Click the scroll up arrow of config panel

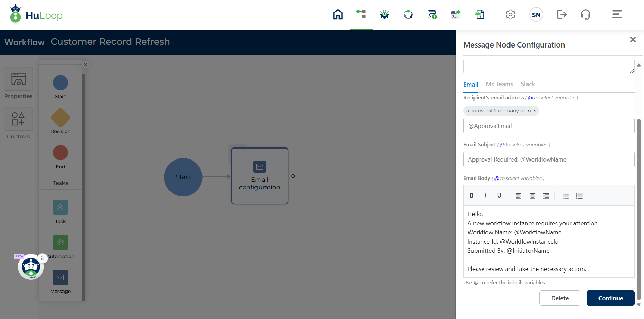[x=639, y=65]
